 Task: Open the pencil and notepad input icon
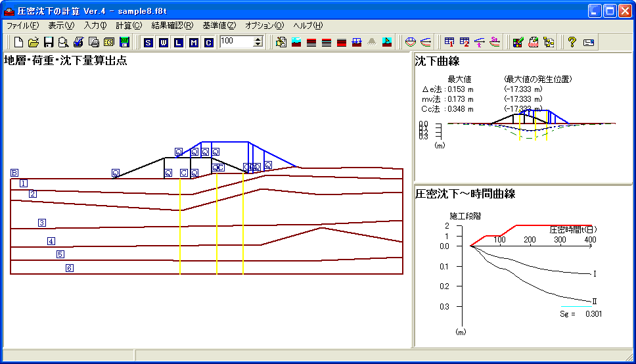pos(281,42)
